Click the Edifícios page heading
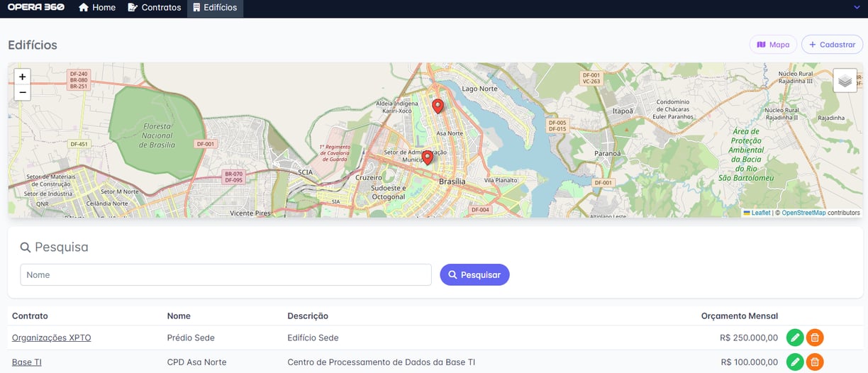Screen dimensions: 868x373 33,45
